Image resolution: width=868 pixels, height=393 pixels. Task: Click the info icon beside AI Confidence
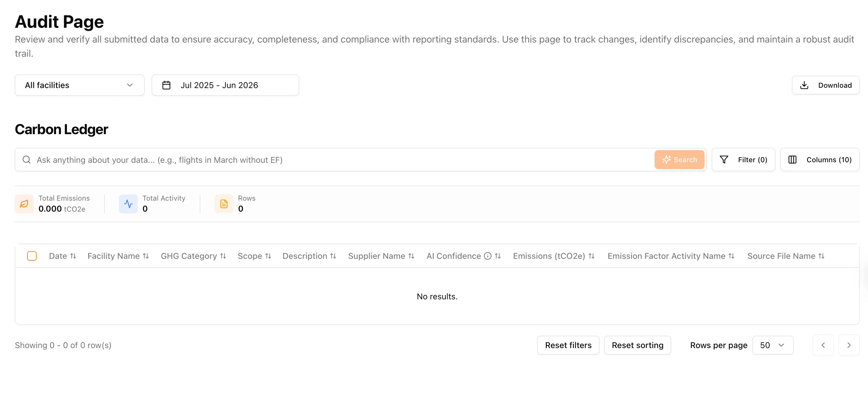tap(487, 256)
